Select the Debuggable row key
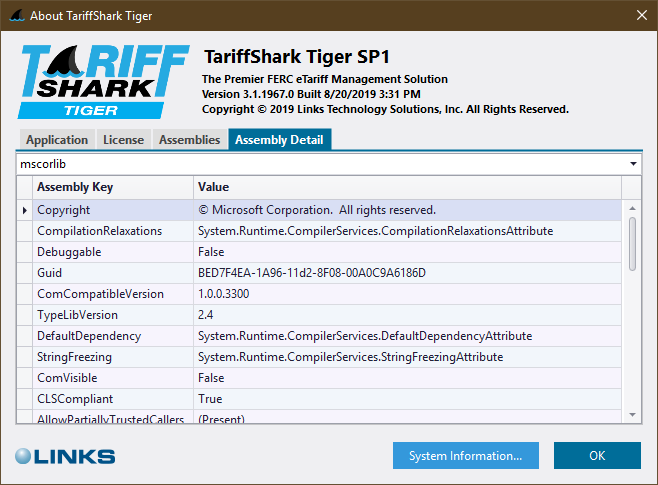 [113, 252]
